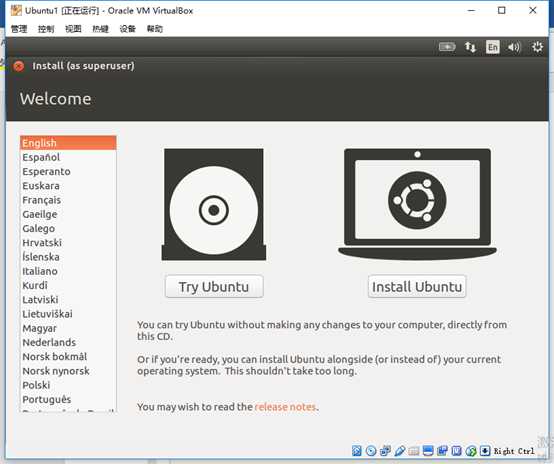Open the system gear session menu
Viewport: 554px width, 464px height.
537,47
